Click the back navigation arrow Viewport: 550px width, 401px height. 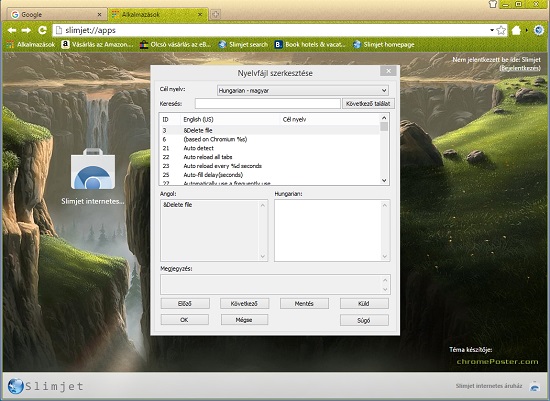[x=12, y=31]
